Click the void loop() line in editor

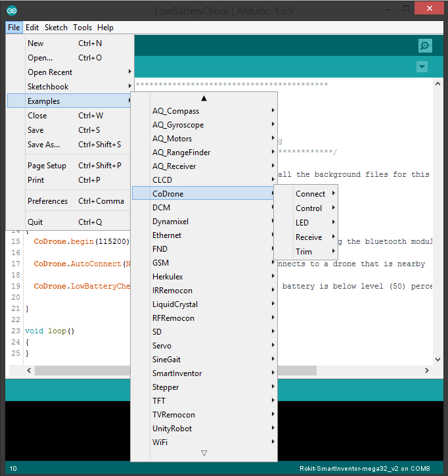49,331
